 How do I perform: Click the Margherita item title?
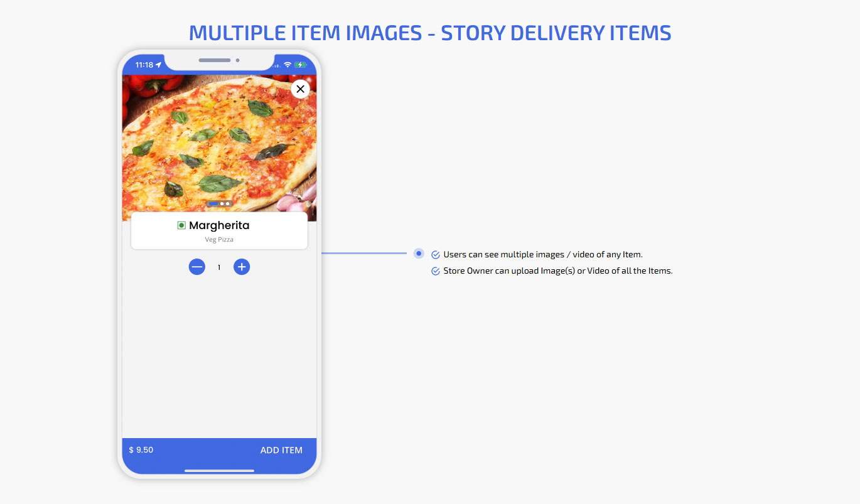tap(219, 225)
